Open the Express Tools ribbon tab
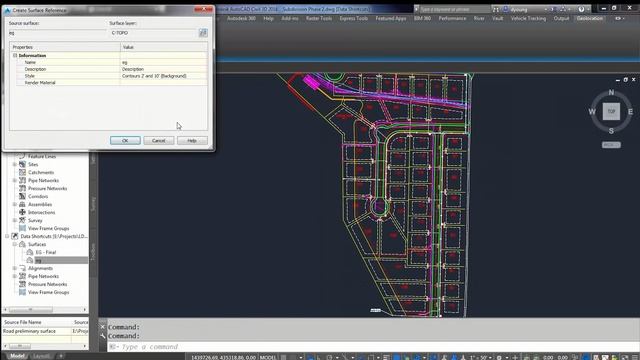Screen dimensions: 640x360 pyautogui.click(x=353, y=18)
